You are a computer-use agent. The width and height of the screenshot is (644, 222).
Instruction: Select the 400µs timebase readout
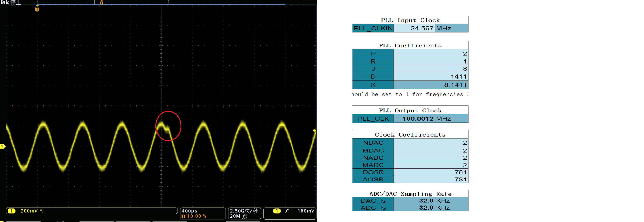pyautogui.click(x=189, y=211)
